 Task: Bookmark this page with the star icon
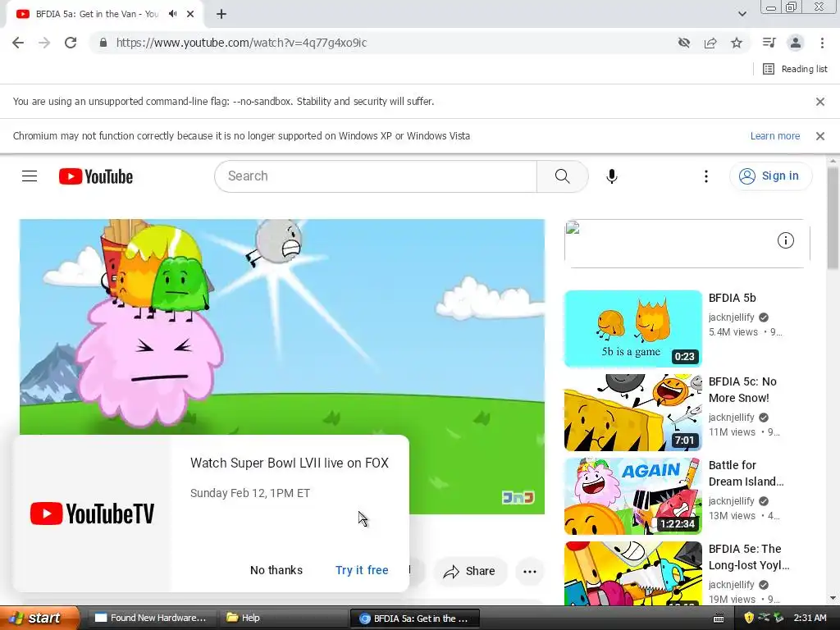tap(737, 43)
